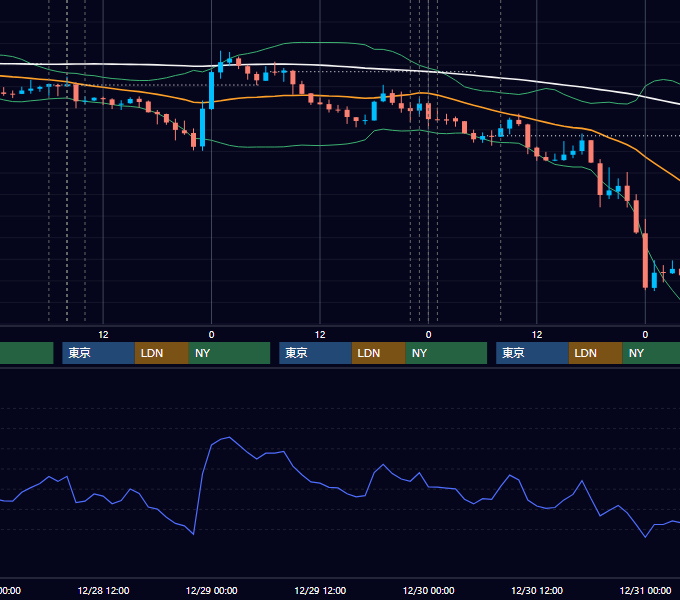This screenshot has width=680, height=600.
Task: Select the LDN session bar on 12/30
Action: pos(595,353)
